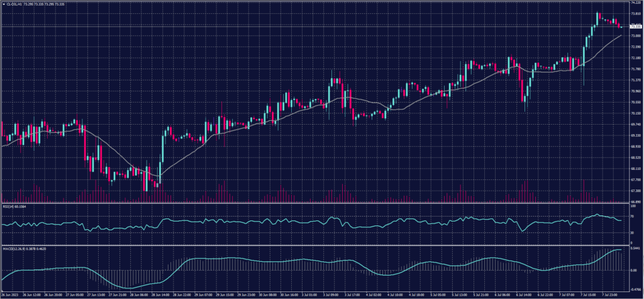
Task: Click the 74.220 level on price axis
Action: tap(634, 3)
